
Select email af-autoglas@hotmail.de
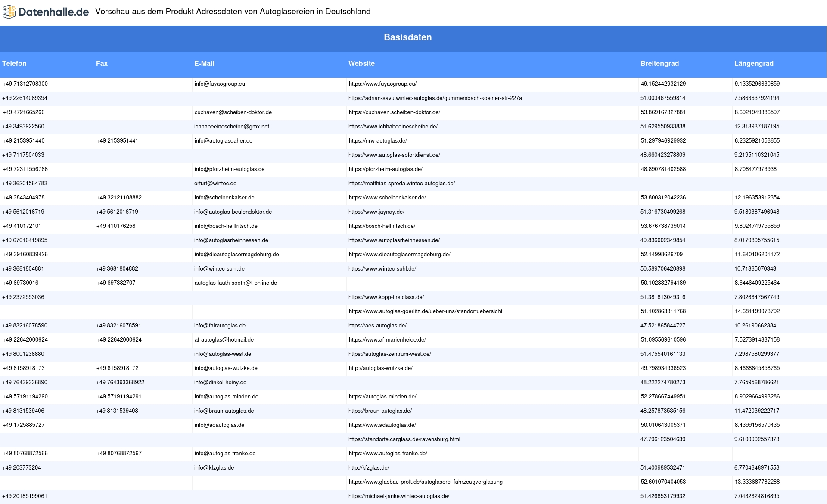224,340
